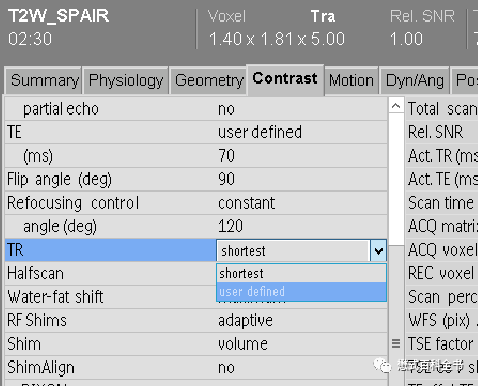This screenshot has width=478, height=386.
Task: Edit the TE (ms) value 70
Action: point(226,156)
